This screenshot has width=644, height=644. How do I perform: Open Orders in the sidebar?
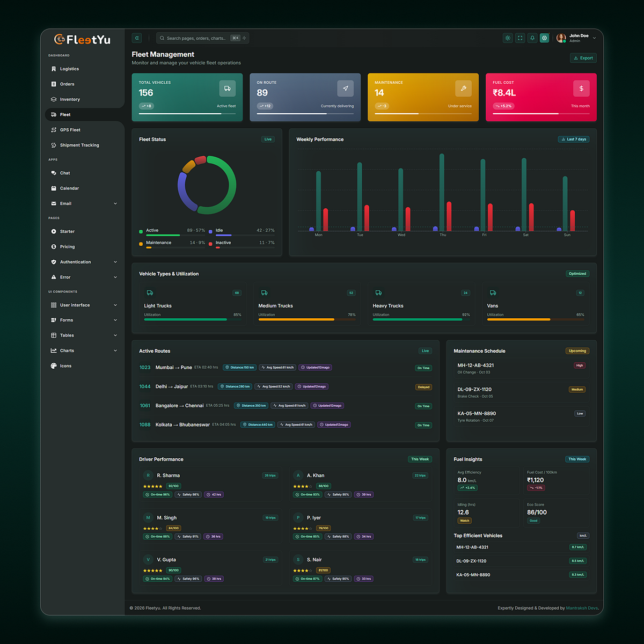[67, 84]
